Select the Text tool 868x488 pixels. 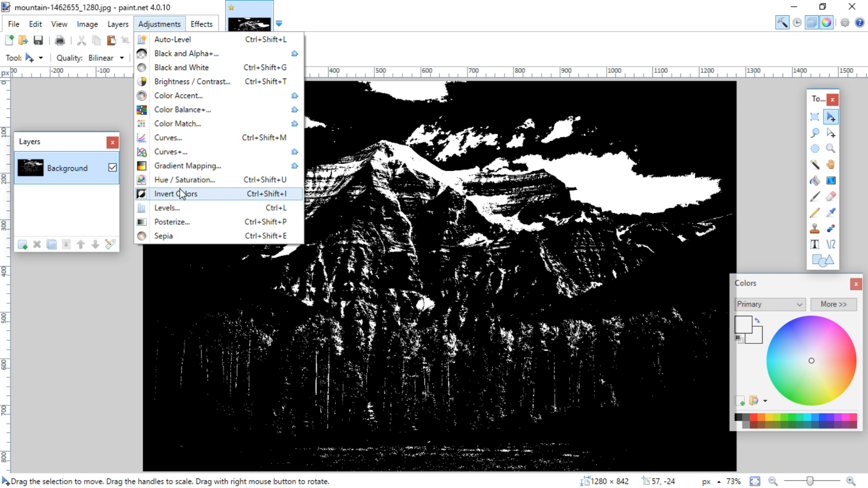[815, 244]
